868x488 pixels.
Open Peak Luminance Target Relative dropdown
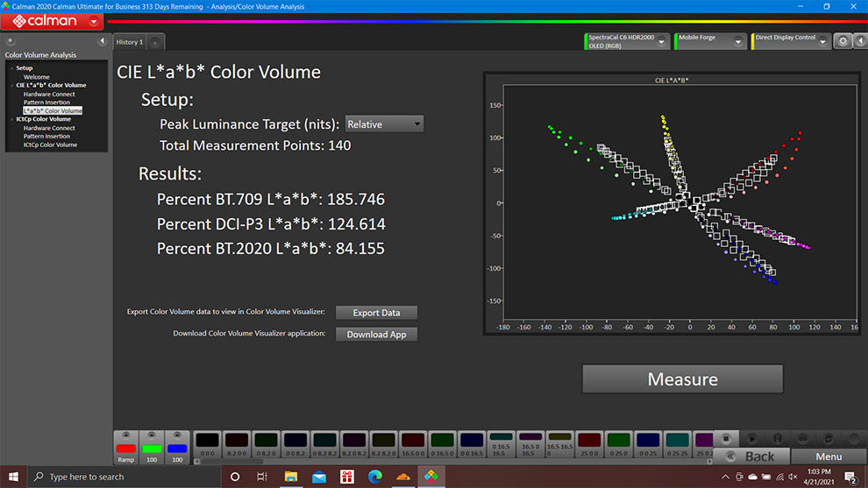[x=384, y=124]
